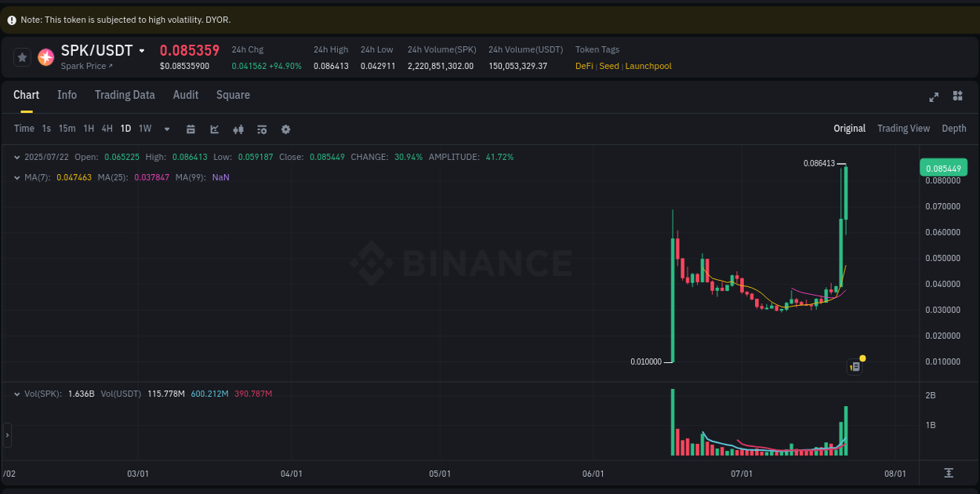Toggle the favorite star for SPK/USDT

click(21, 56)
